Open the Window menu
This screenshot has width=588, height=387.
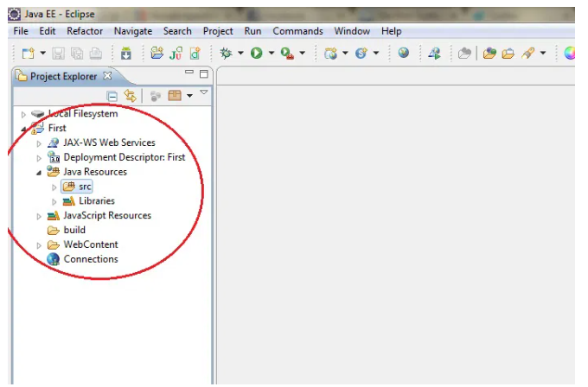click(352, 31)
